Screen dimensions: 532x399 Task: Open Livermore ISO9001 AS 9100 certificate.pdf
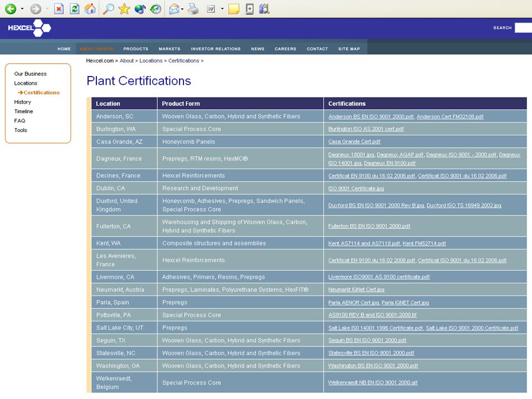(379, 277)
